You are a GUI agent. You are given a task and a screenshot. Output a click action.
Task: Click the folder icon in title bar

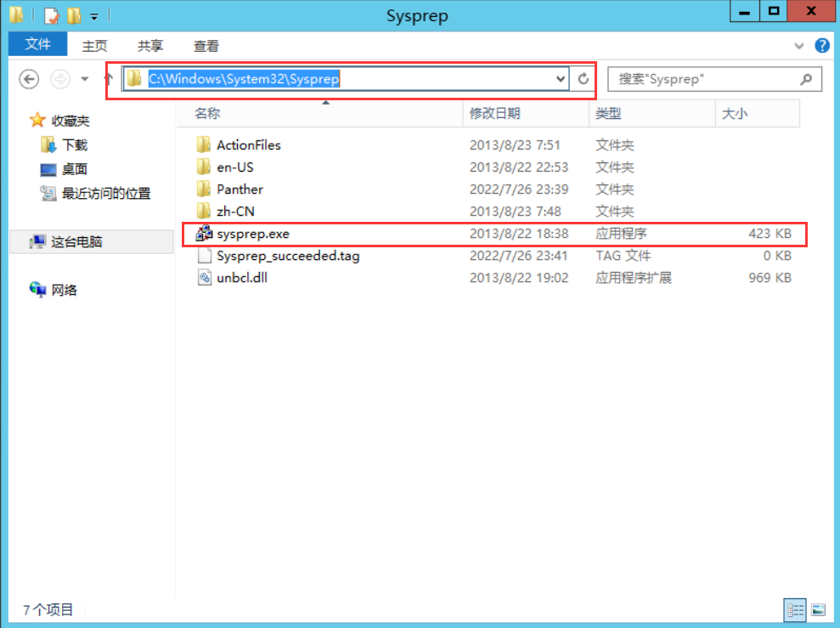[17, 15]
